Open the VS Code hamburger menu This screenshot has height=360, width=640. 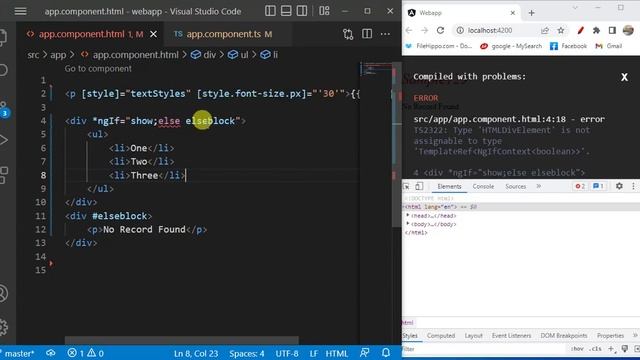(x=20, y=11)
